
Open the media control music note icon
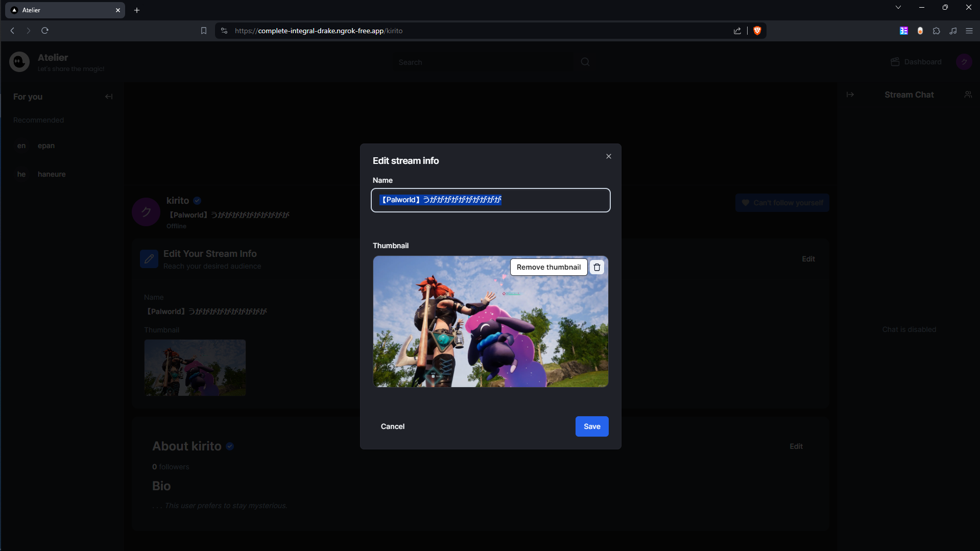[x=953, y=31]
